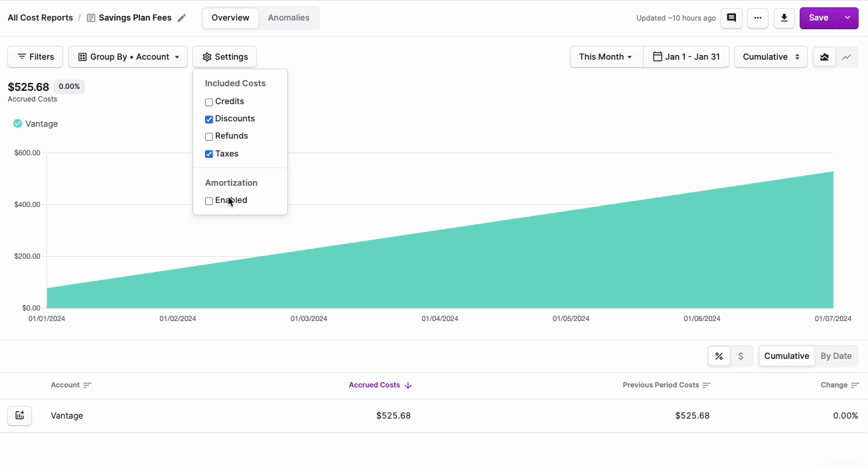
Task: Click the Save button
Action: point(818,18)
